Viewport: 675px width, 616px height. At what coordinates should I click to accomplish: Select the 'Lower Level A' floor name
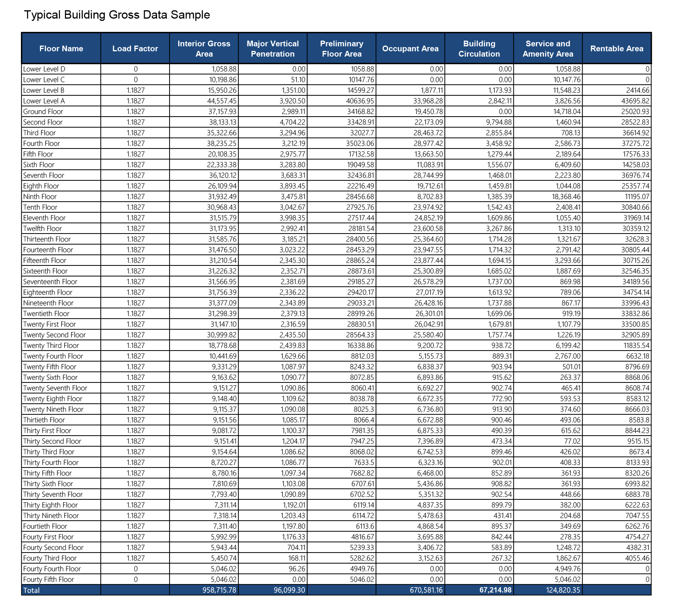[44, 101]
